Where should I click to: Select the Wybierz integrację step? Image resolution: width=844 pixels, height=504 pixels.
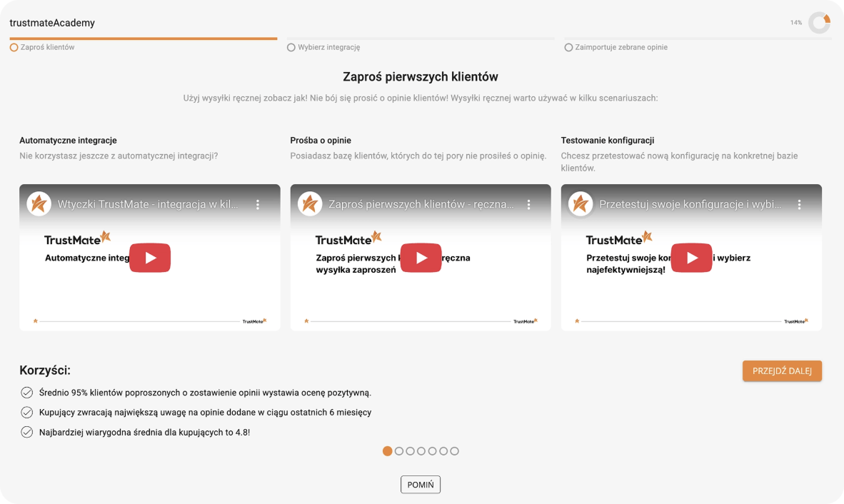click(x=323, y=47)
